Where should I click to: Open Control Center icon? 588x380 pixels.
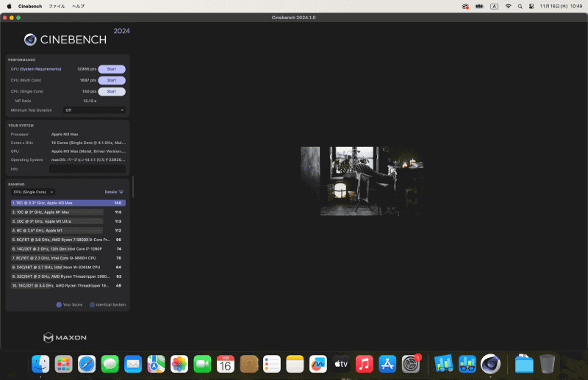pos(531,7)
